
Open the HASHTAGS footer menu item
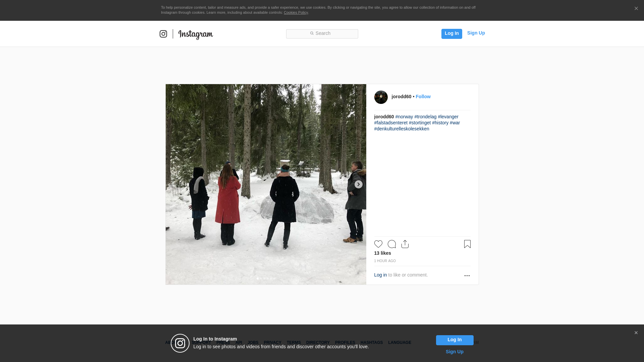pos(371,343)
